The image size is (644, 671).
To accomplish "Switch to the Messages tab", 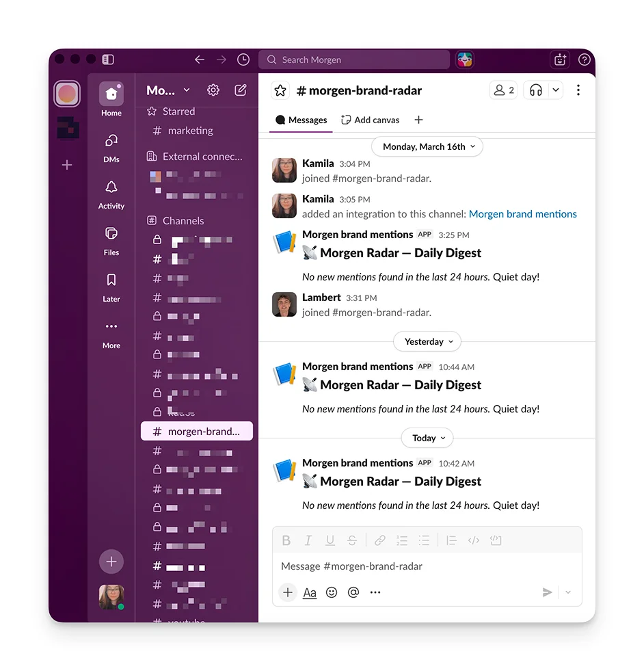I will pos(300,120).
